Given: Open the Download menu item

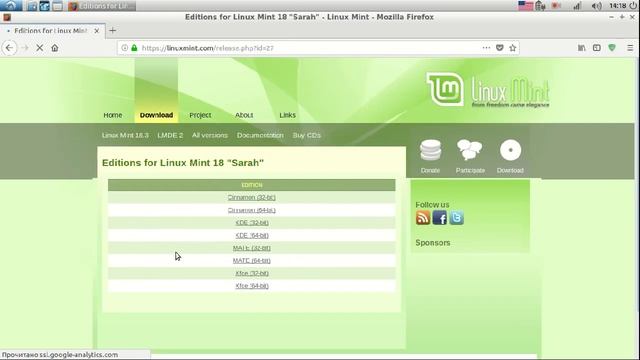Looking at the screenshot, I should [156, 115].
